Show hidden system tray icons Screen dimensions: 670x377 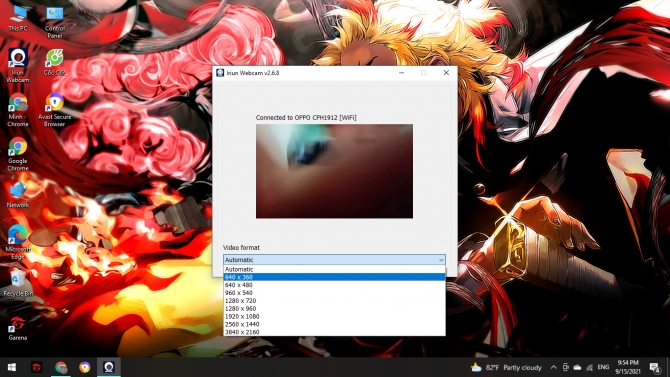(x=553, y=367)
